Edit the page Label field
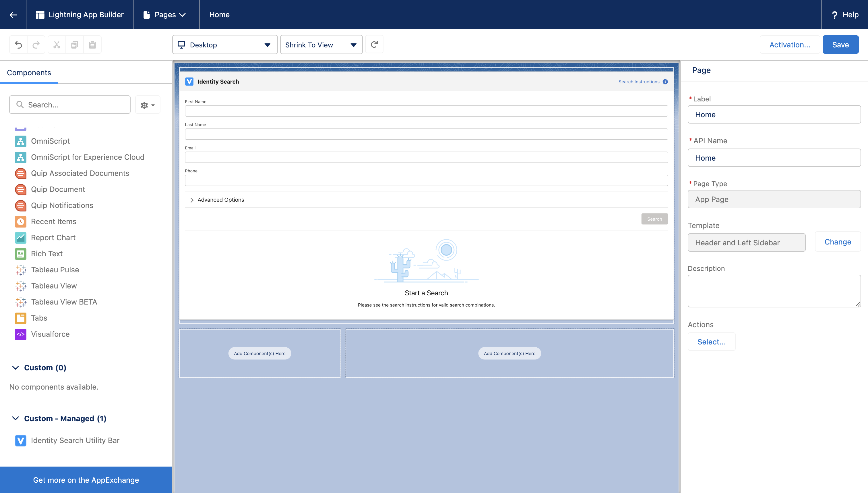The height and width of the screenshot is (493, 868). (x=774, y=114)
